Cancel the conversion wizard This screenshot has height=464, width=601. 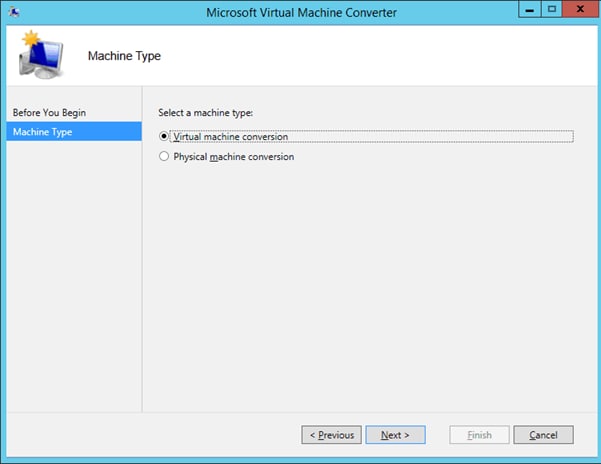coord(543,435)
